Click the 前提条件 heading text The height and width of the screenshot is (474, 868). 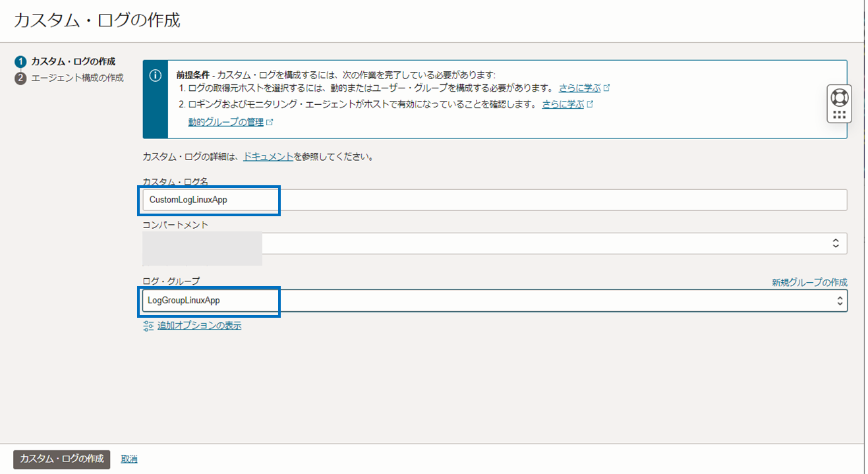pos(192,74)
